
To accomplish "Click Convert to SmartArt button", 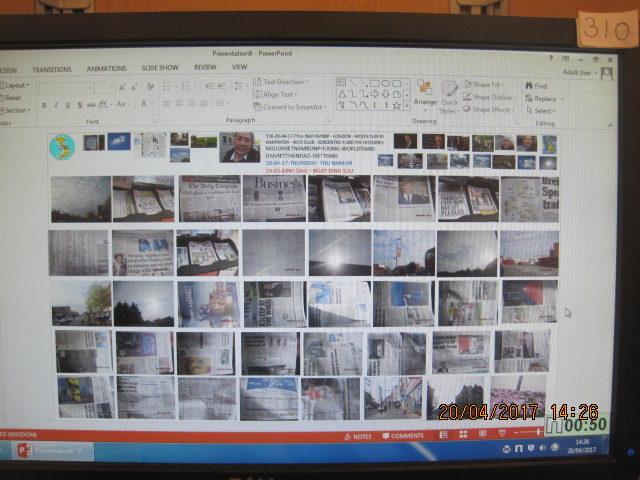I will pyautogui.click(x=290, y=107).
